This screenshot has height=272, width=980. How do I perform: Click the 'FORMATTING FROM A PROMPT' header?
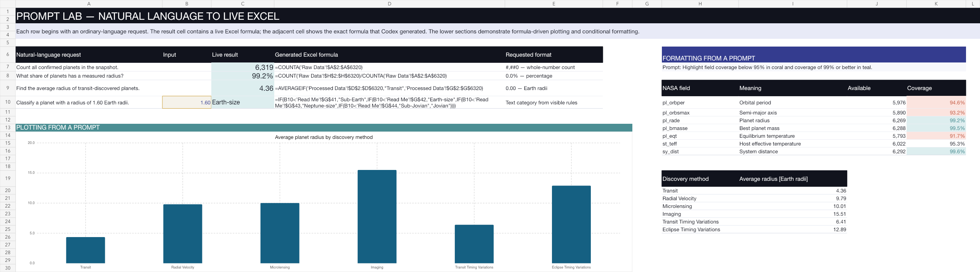click(x=814, y=55)
